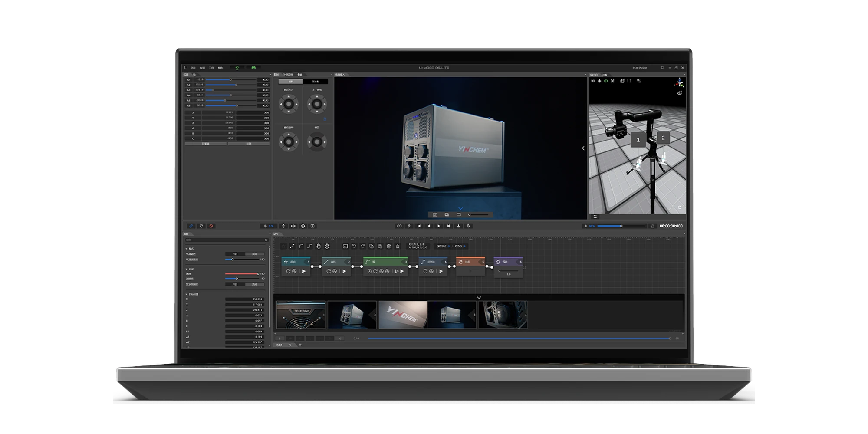The width and height of the screenshot is (868, 434).
Task: Click the camera snapshot icon in viewer
Action: (435, 215)
